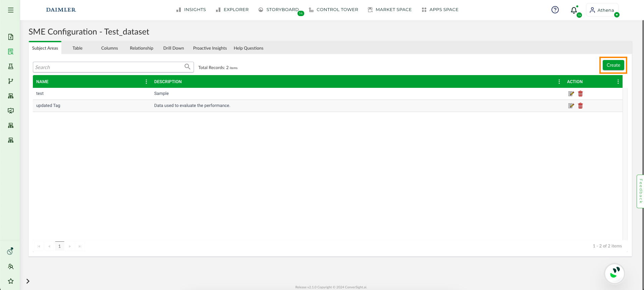
Task: Open the Drill Down tab
Action: [x=174, y=48]
